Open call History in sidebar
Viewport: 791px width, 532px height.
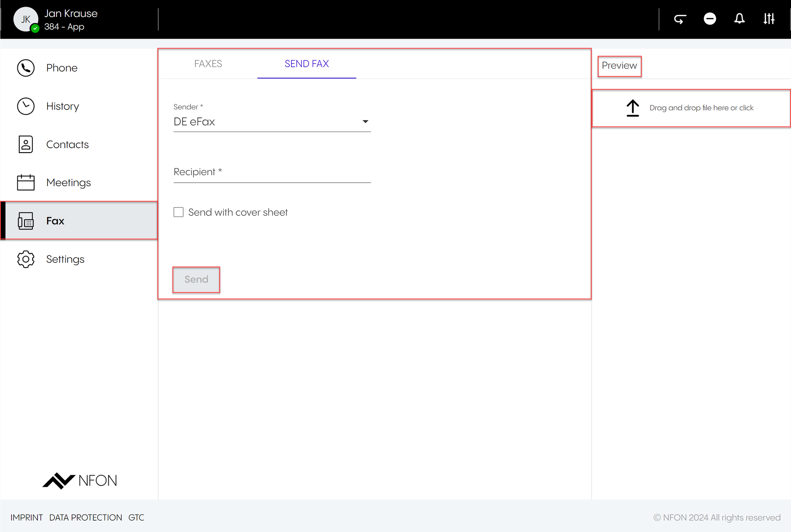coord(62,106)
